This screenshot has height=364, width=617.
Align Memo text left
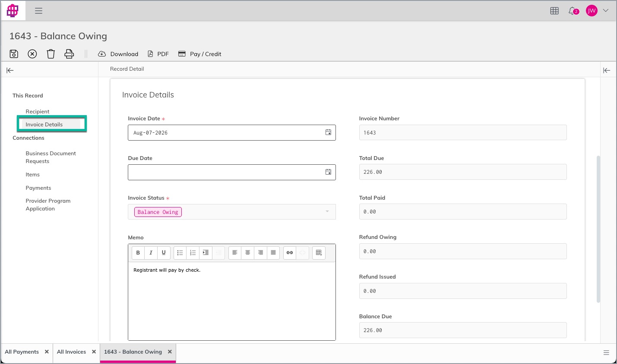tap(235, 253)
